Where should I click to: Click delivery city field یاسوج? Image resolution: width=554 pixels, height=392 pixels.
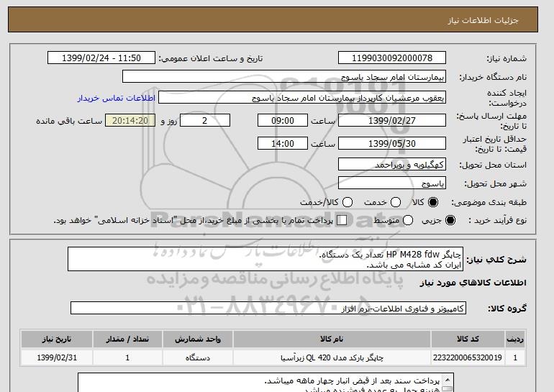pyautogui.click(x=392, y=183)
